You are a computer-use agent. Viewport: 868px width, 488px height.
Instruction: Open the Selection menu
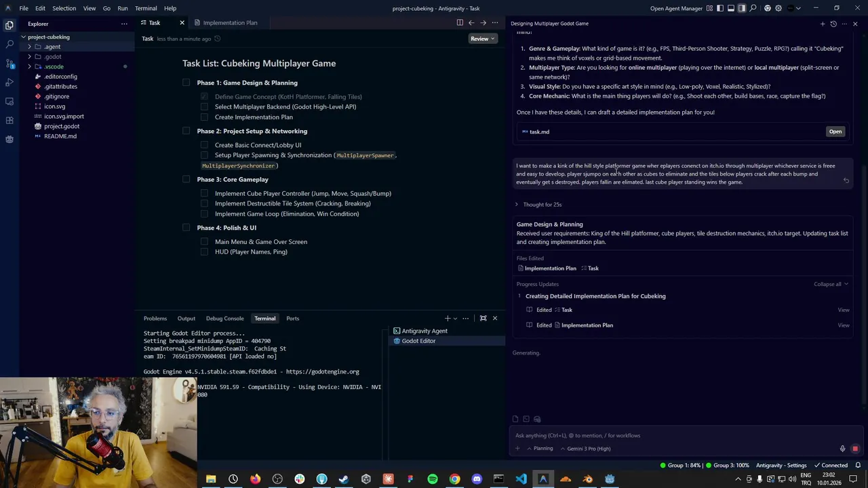coord(64,8)
